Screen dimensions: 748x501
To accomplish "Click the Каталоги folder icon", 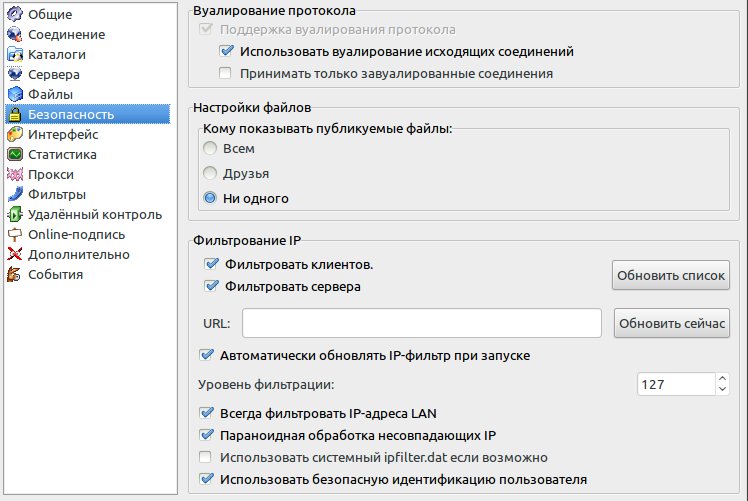I will 15,54.
